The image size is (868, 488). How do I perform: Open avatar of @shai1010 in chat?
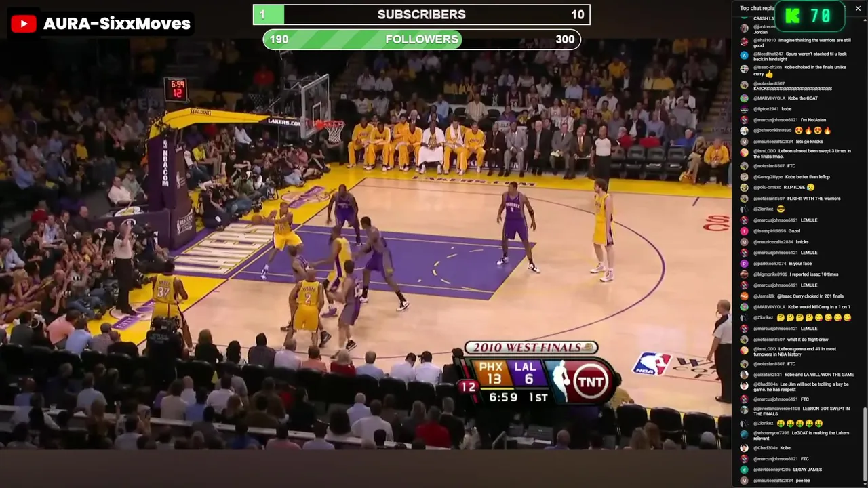[744, 41]
